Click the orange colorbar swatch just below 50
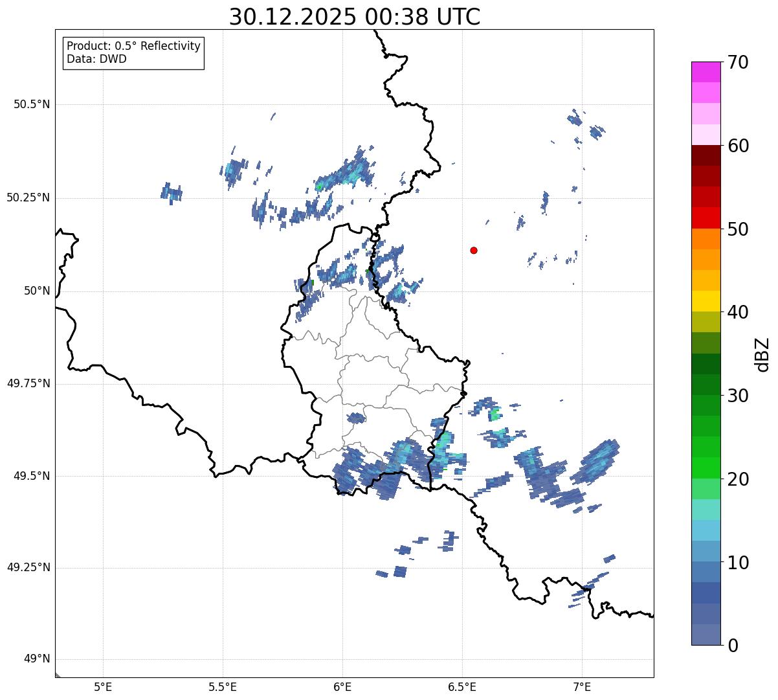Screen dimensions: 778x700 tap(706, 239)
